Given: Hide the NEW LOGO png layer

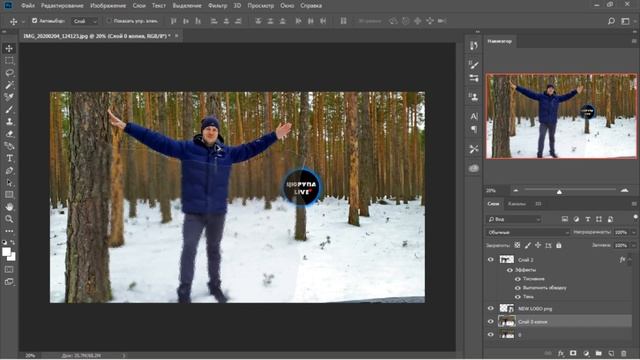Looking at the screenshot, I should click(x=491, y=309).
